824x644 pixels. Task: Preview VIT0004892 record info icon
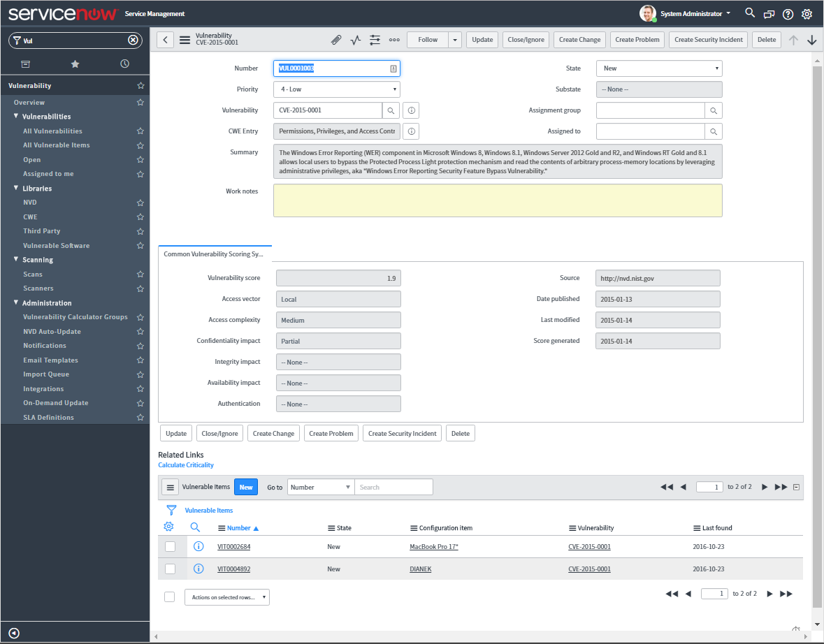(198, 569)
